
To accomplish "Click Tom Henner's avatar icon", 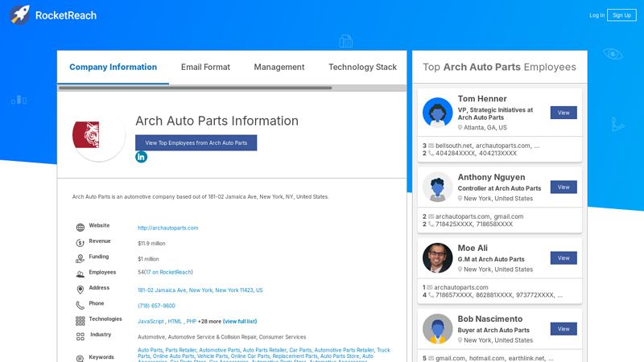I will point(437,113).
